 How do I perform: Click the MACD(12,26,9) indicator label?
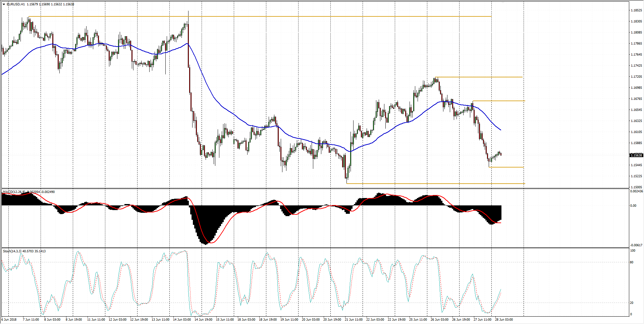pyautogui.click(x=14, y=192)
